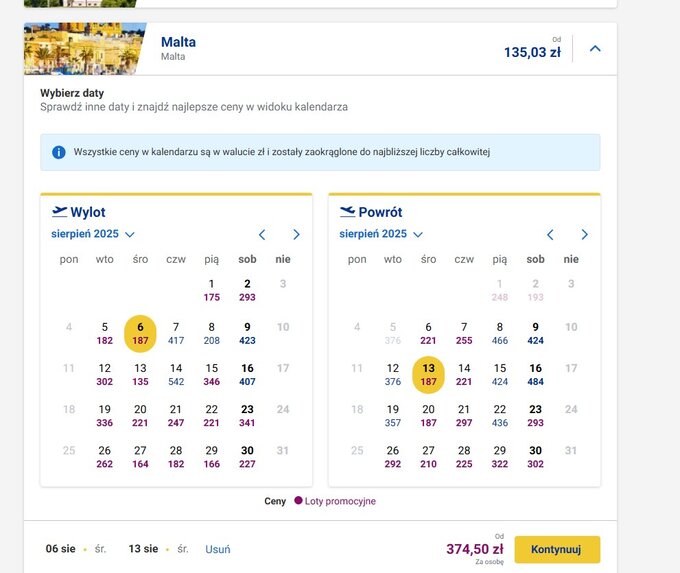Select return date 20 priced 187
The image size is (680, 573).
[x=428, y=416]
